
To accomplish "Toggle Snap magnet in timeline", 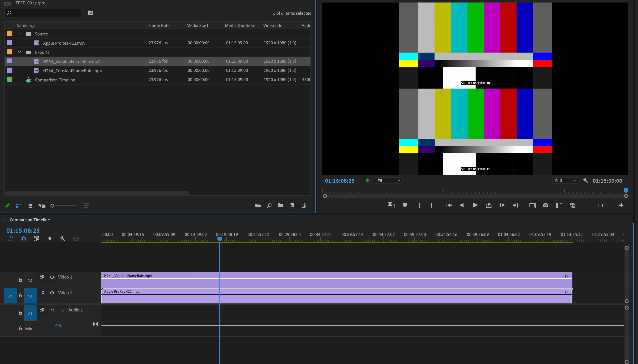I will pyautogui.click(x=24, y=239).
